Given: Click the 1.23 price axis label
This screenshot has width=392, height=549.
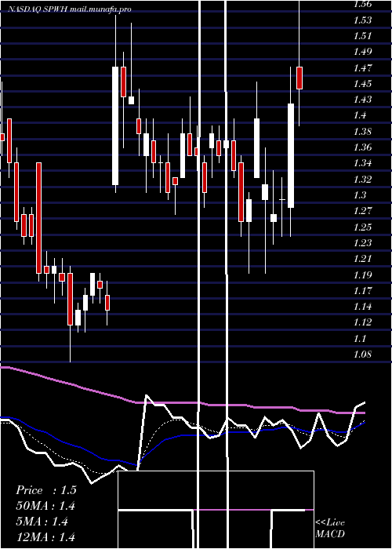Looking at the screenshot, I should point(362,242).
